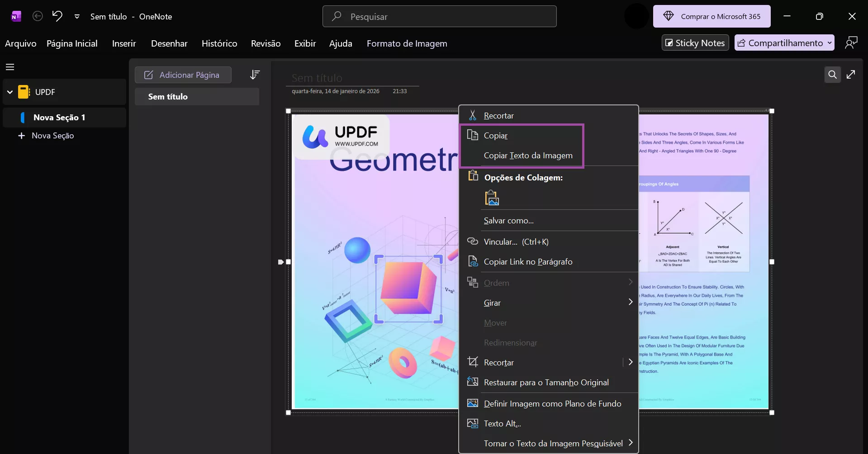Open Sticky Notes from the ribbon
This screenshot has height=454, width=868.
(695, 43)
